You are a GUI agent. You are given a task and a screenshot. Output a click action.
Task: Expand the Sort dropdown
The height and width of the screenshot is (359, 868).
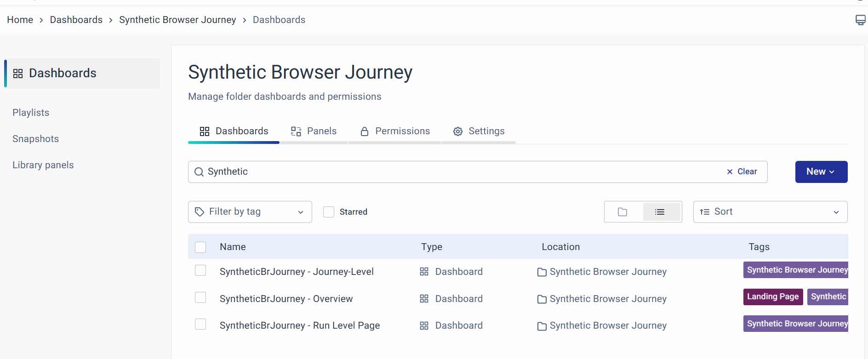pos(770,212)
